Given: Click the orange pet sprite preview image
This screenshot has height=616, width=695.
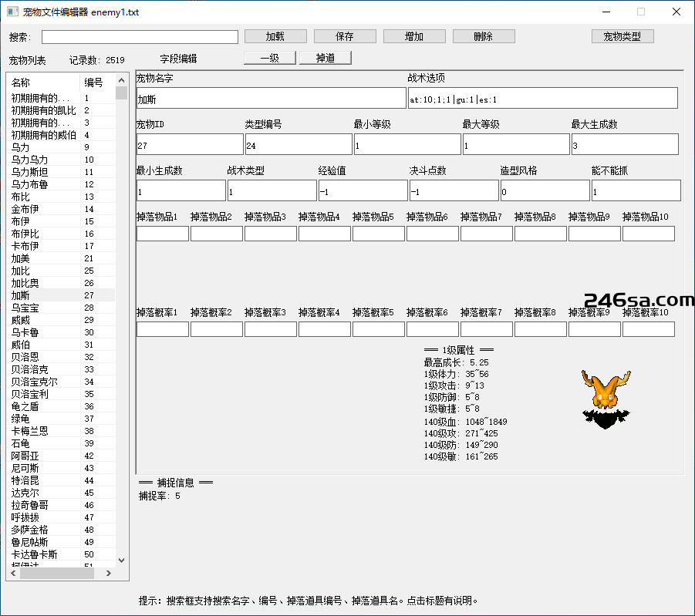Looking at the screenshot, I should coord(606,399).
